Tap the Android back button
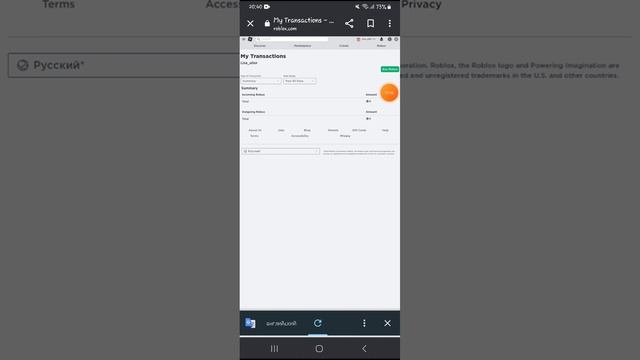 (364, 349)
